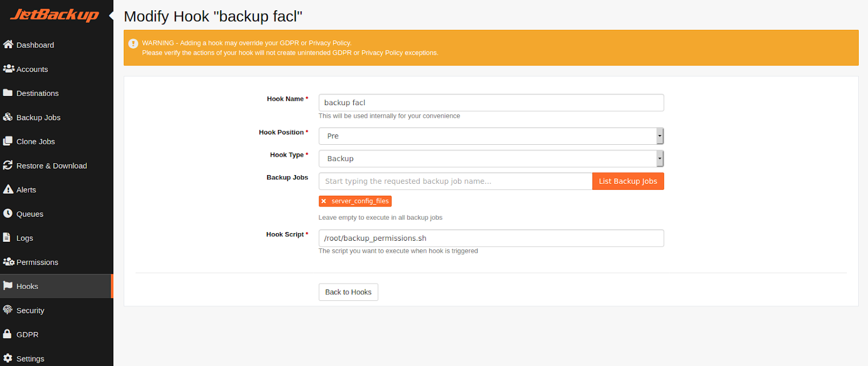This screenshot has height=366, width=868.
Task: Click the Dashboard home icon
Action: pos(8,44)
